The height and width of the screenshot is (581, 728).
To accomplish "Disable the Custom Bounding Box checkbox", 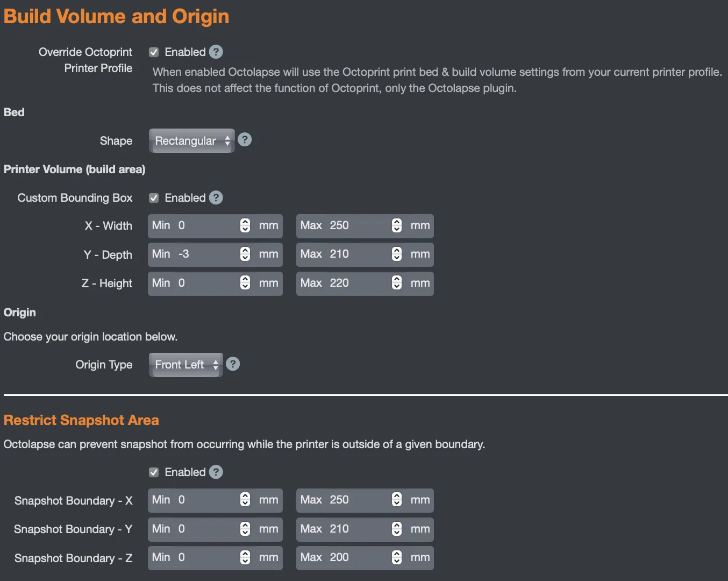I will tap(154, 198).
